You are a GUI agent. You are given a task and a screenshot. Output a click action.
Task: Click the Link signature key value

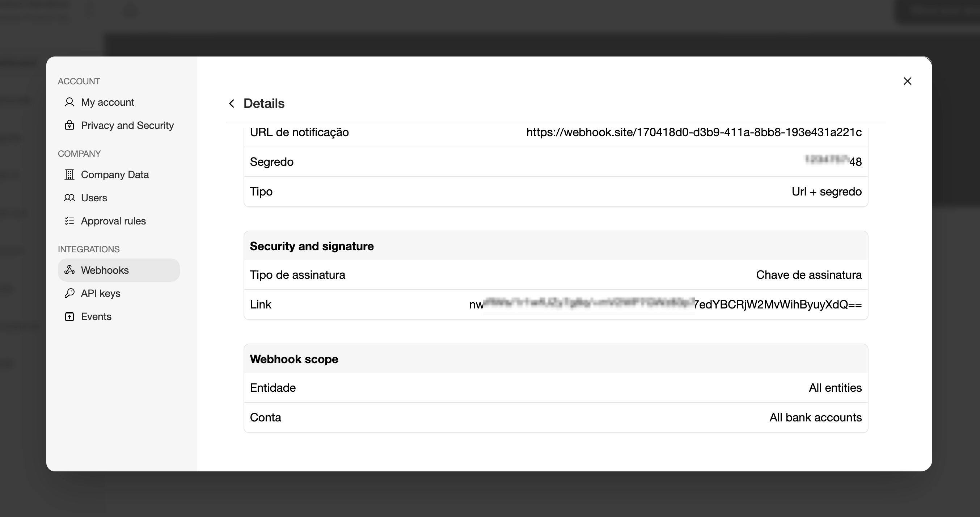[666, 304]
